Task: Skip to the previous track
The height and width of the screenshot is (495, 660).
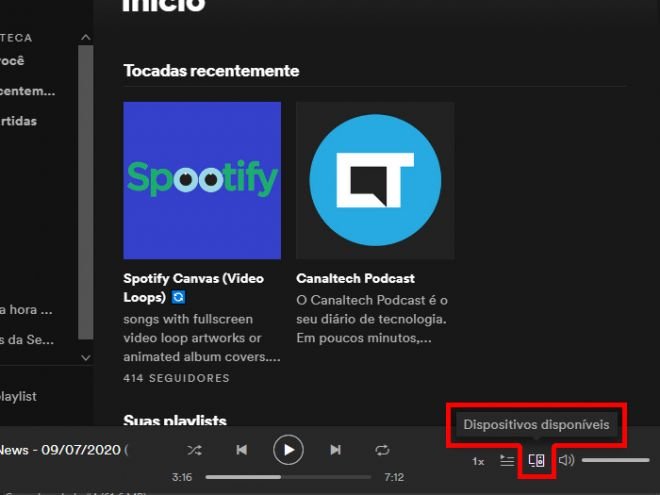Action: (242, 450)
